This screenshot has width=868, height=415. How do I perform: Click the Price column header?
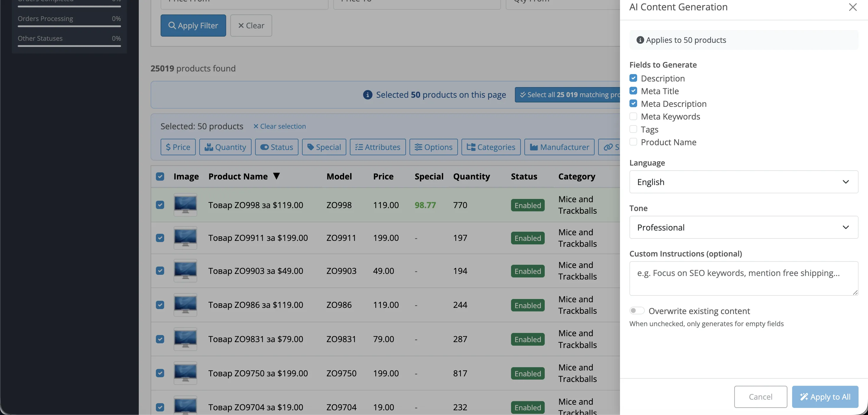coord(383,177)
